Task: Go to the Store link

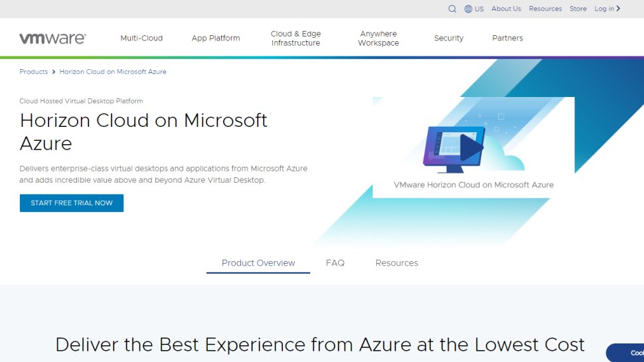Action: click(578, 9)
